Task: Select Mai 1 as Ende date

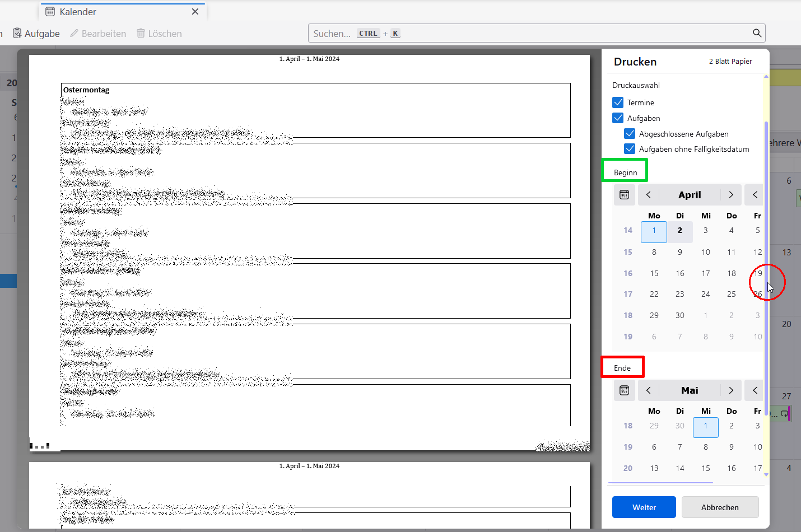Action: tap(706, 427)
